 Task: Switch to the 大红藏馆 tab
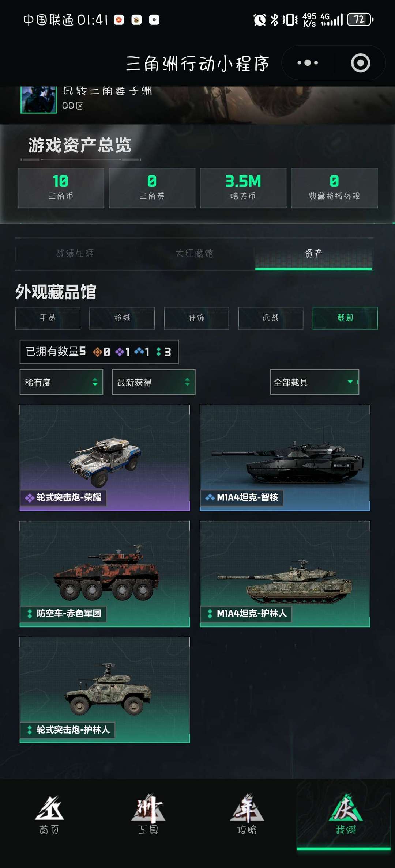click(x=194, y=254)
